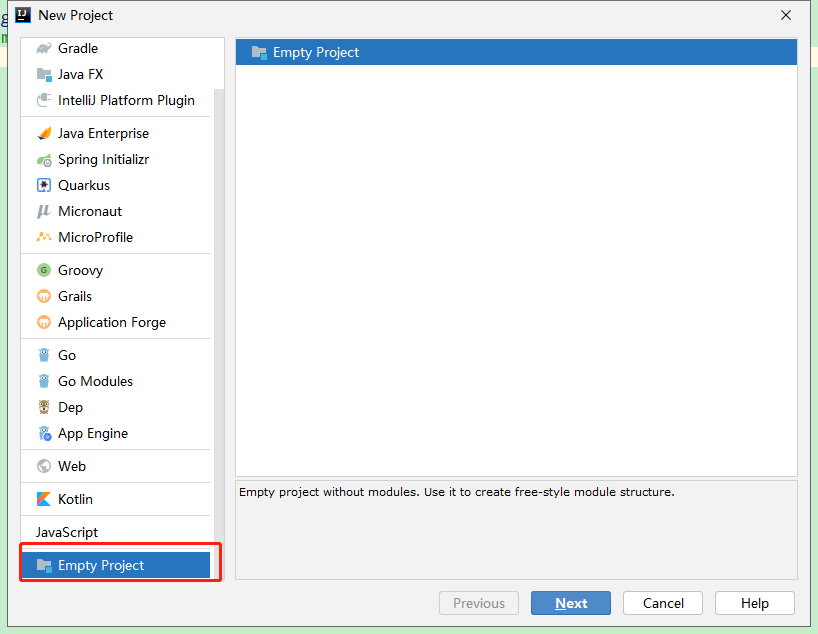Choose IntelliJ Platform Plugin from list
The image size is (818, 634).
coord(115,100)
